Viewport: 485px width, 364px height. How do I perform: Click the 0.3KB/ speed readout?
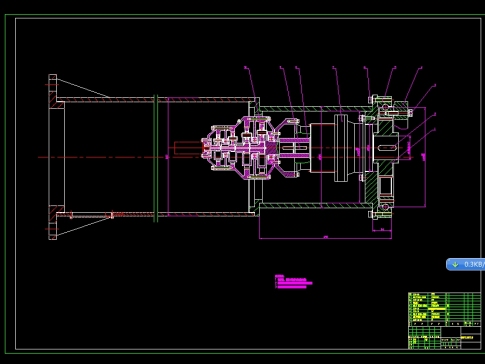pyautogui.click(x=474, y=264)
